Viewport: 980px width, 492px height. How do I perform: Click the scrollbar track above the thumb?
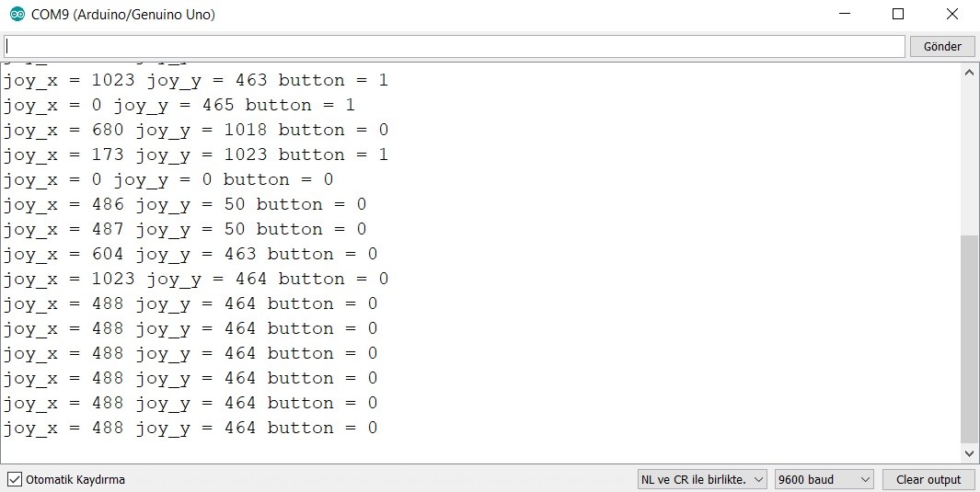969,156
